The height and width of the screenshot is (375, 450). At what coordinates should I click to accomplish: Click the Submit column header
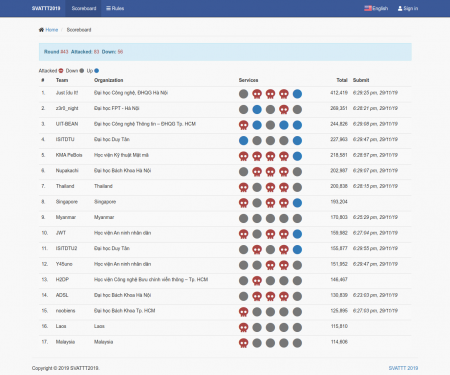click(361, 80)
